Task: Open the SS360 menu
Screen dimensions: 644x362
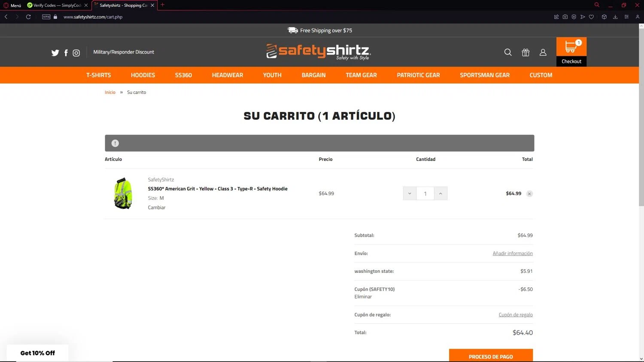Action: [183, 75]
